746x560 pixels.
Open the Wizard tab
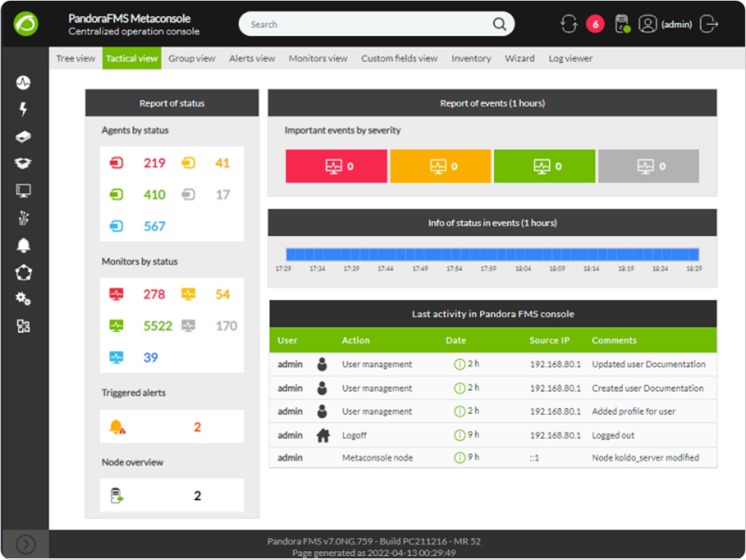520,58
